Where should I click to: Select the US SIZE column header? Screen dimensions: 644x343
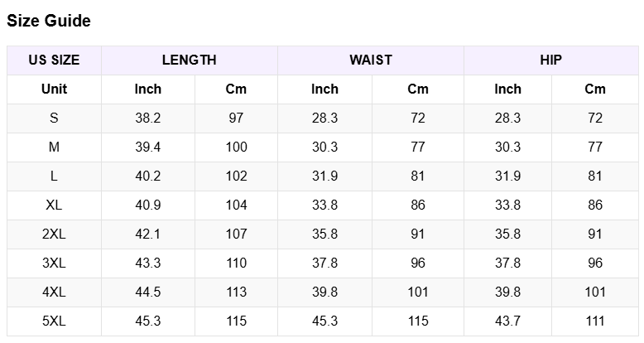click(54, 60)
